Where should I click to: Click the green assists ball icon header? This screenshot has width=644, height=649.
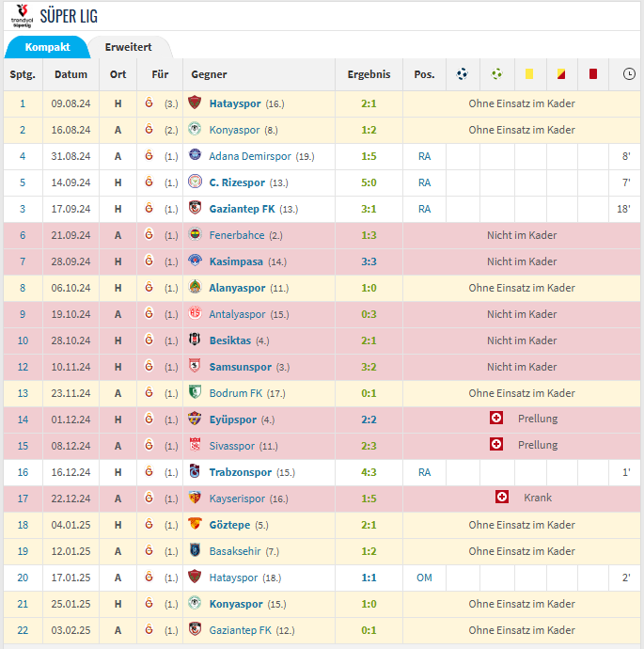click(x=496, y=74)
